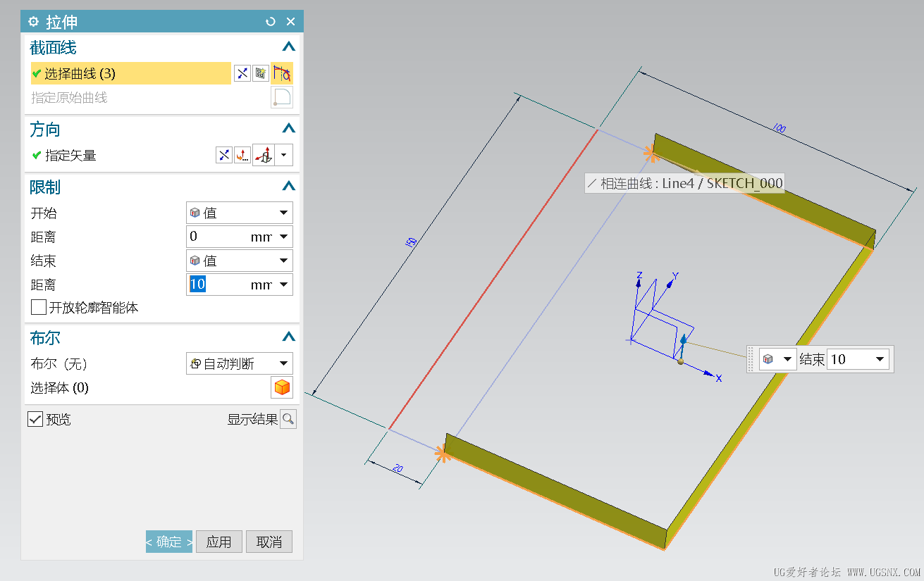The width and height of the screenshot is (924, 581).
Task: Close the 拉伸 dialog
Action: click(290, 22)
